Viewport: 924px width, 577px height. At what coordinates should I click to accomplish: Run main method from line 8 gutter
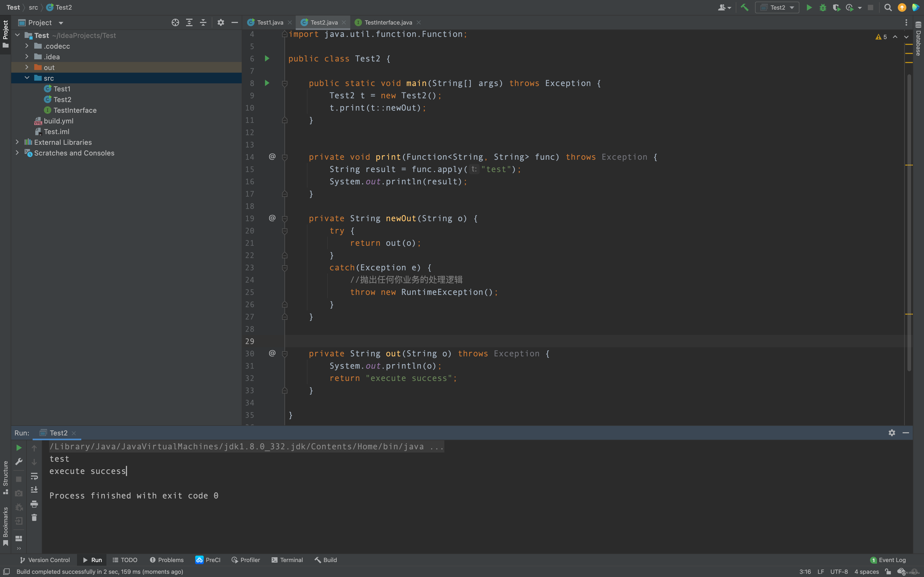pyautogui.click(x=267, y=83)
